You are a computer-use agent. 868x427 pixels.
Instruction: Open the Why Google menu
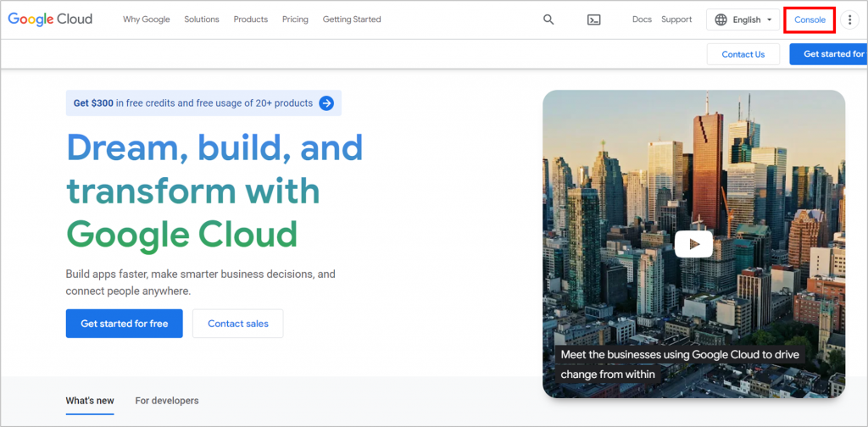click(x=146, y=19)
